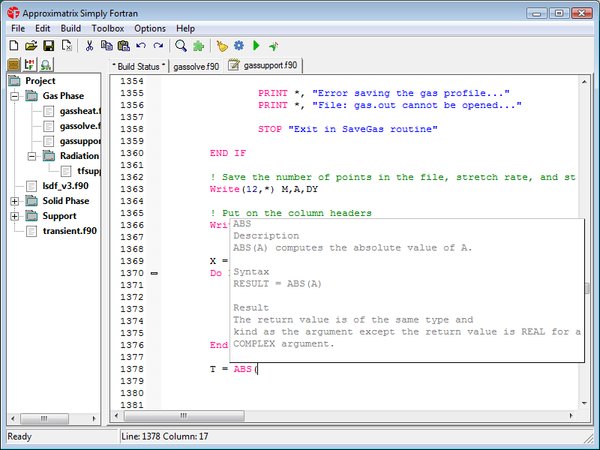Screen dimensions: 600x450
Task: Clean project using broom icon
Action: (x=222, y=46)
